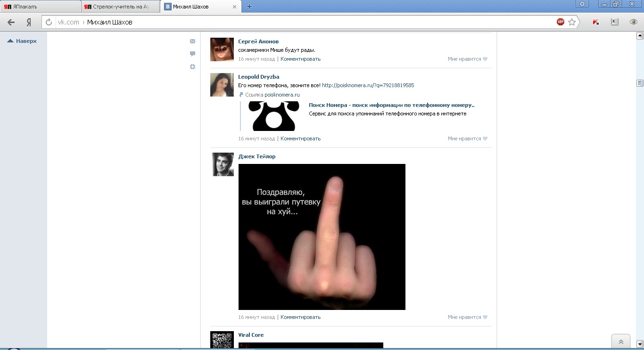Click the Adblock Plus ABP icon

pos(560,22)
